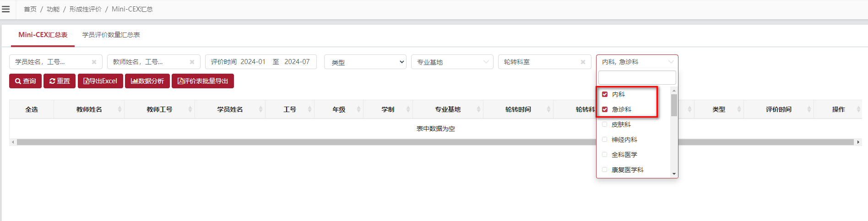Click 评价表批量导出 button
This screenshot has height=221, width=868.
[x=203, y=81]
